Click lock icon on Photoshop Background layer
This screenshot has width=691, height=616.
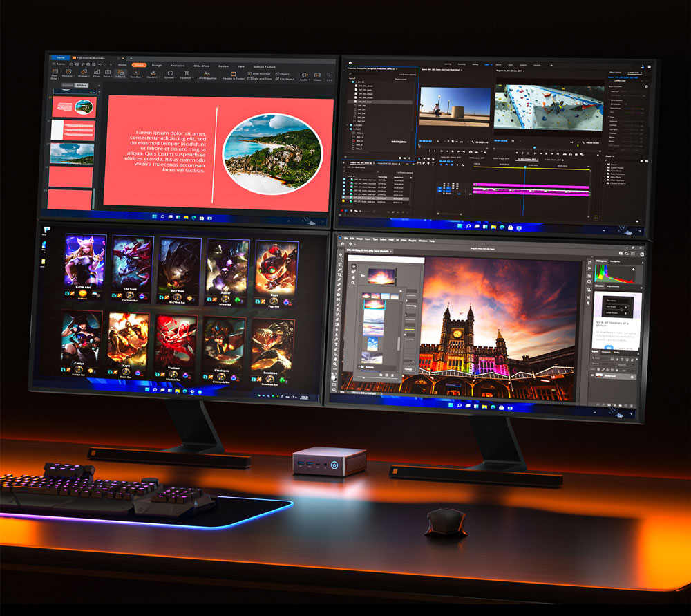point(632,377)
